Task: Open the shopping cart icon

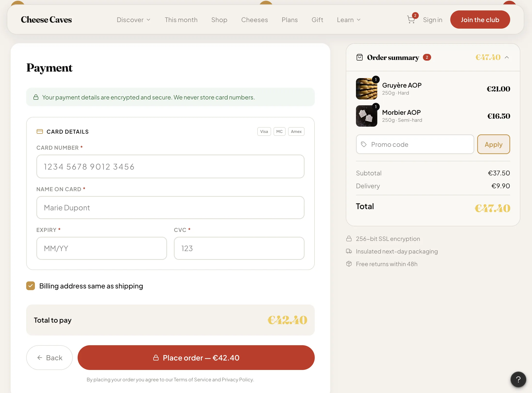Action: (x=411, y=19)
